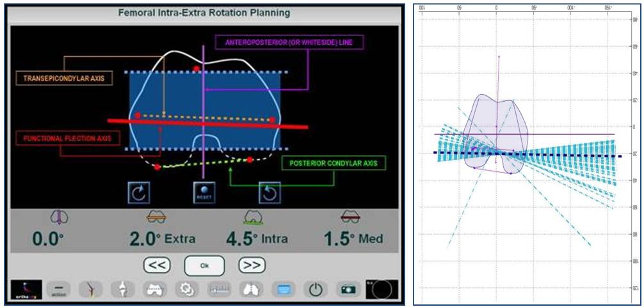Go to previous step with << button
Image resolution: width=644 pixels, height=307 pixels.
tap(156, 265)
